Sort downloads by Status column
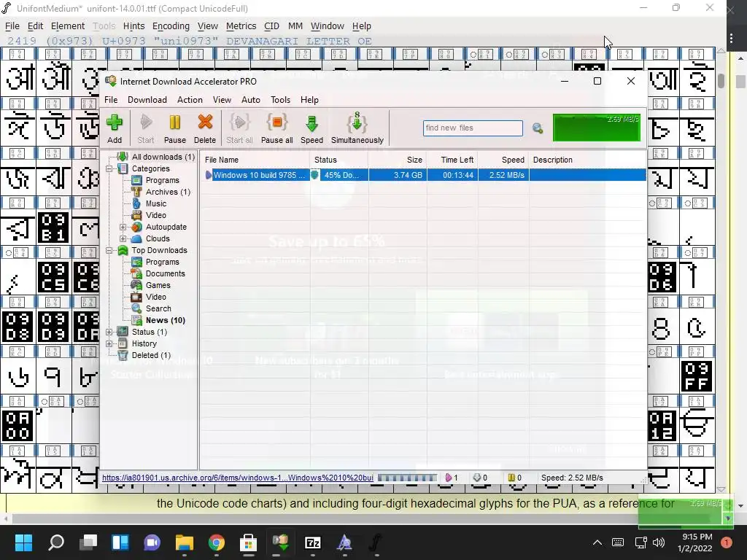Viewport: 747px width, 560px height. tap(339, 160)
